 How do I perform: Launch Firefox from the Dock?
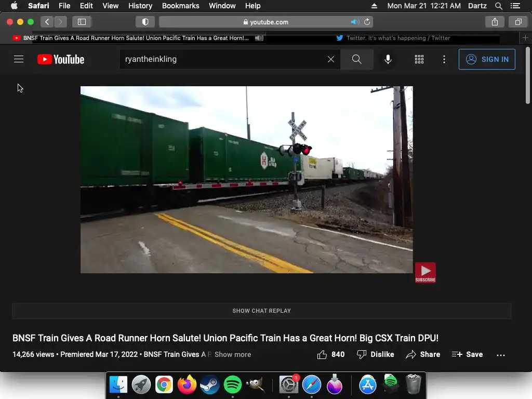187,385
